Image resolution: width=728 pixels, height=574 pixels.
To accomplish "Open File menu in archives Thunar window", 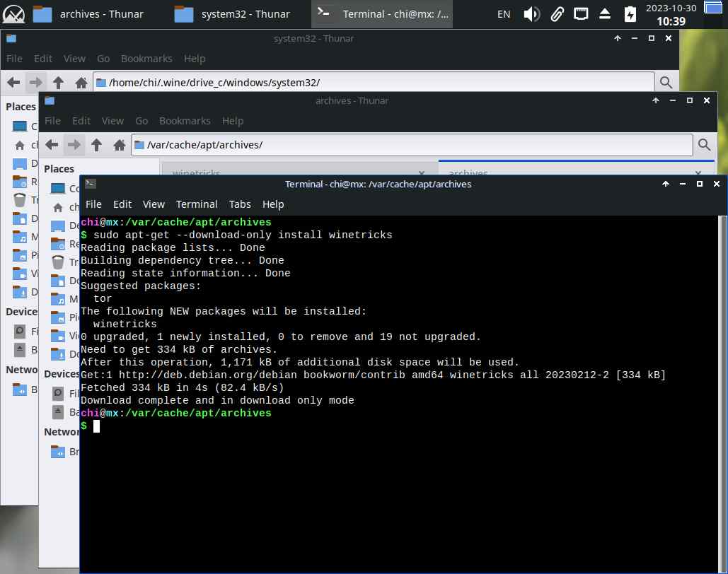I will pos(52,121).
